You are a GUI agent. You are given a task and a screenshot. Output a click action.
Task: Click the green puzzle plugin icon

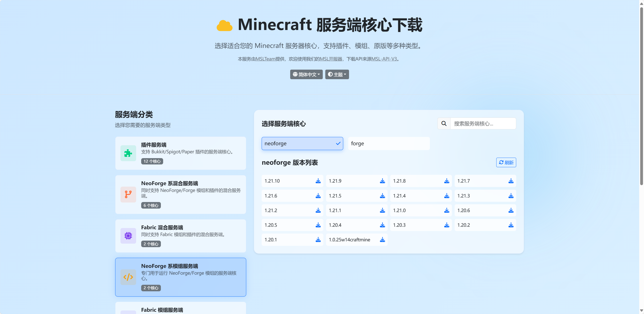coord(128,153)
